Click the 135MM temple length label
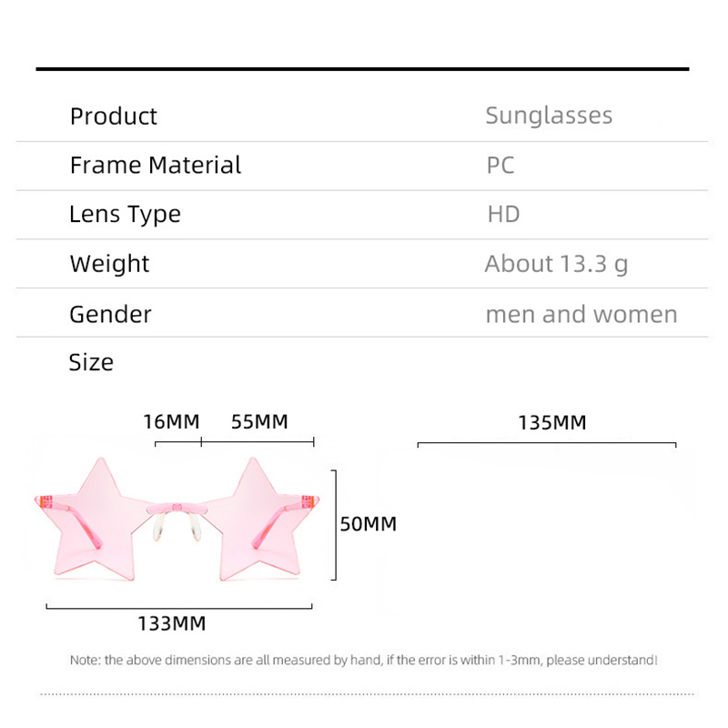 551,423
